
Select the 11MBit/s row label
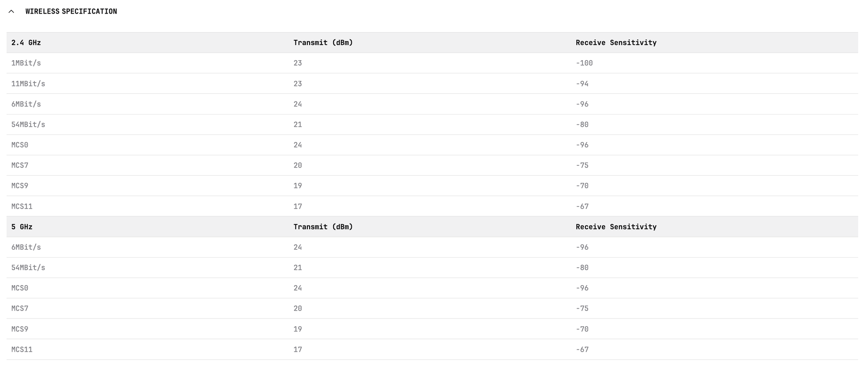pos(28,84)
